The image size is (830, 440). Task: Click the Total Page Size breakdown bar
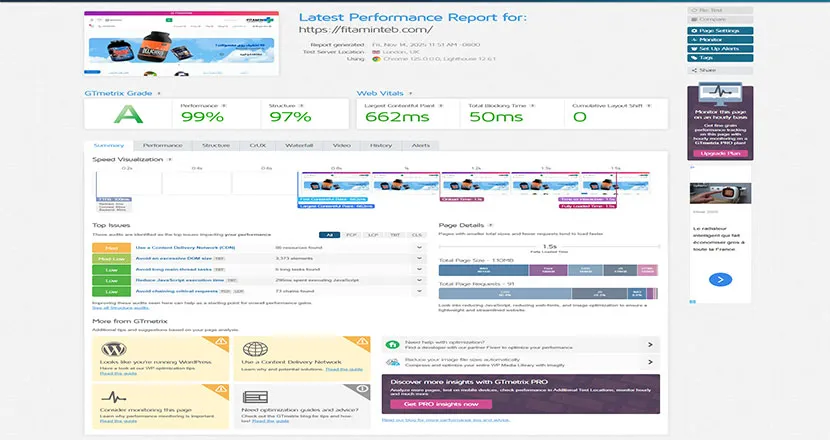(x=548, y=270)
